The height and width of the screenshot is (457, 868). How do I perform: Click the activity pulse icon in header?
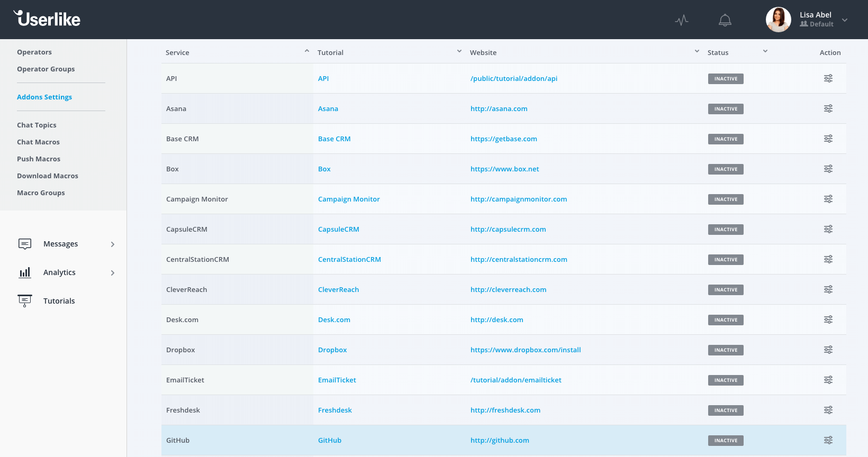(682, 20)
